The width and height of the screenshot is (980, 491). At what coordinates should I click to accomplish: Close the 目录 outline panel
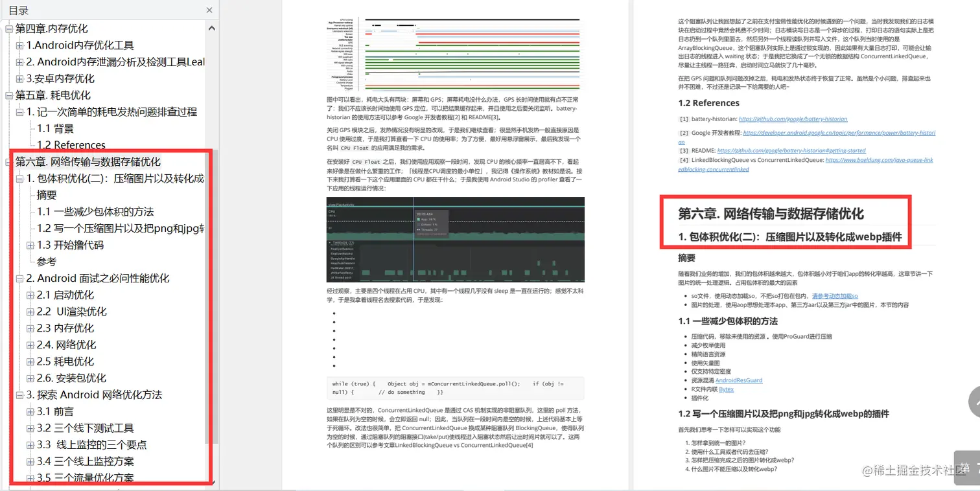pos(209,10)
